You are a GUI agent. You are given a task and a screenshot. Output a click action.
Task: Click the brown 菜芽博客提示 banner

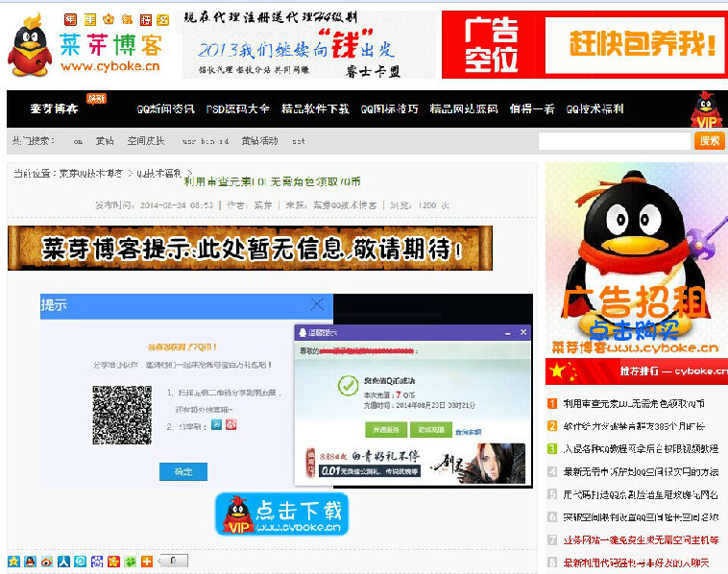click(x=250, y=249)
